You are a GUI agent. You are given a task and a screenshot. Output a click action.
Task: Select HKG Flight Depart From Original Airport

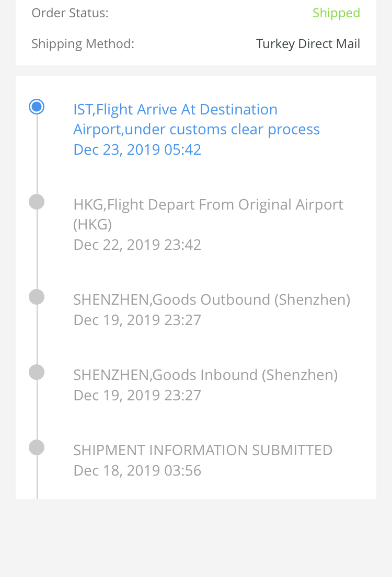[208, 214]
